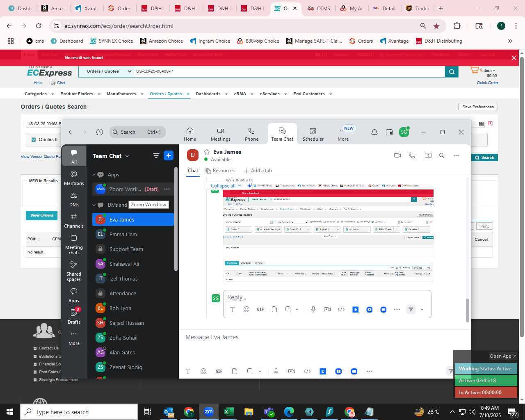The width and height of the screenshot is (525, 420).
Task: Record audio message in reply box
Action: tap(313, 309)
